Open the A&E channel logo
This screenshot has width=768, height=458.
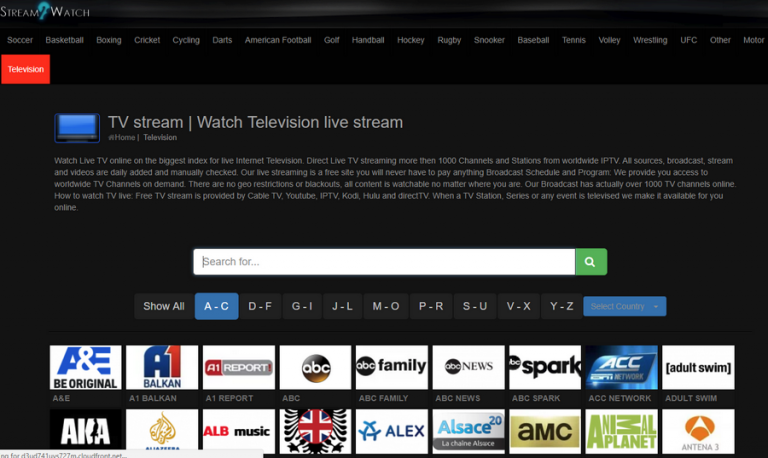tap(86, 367)
